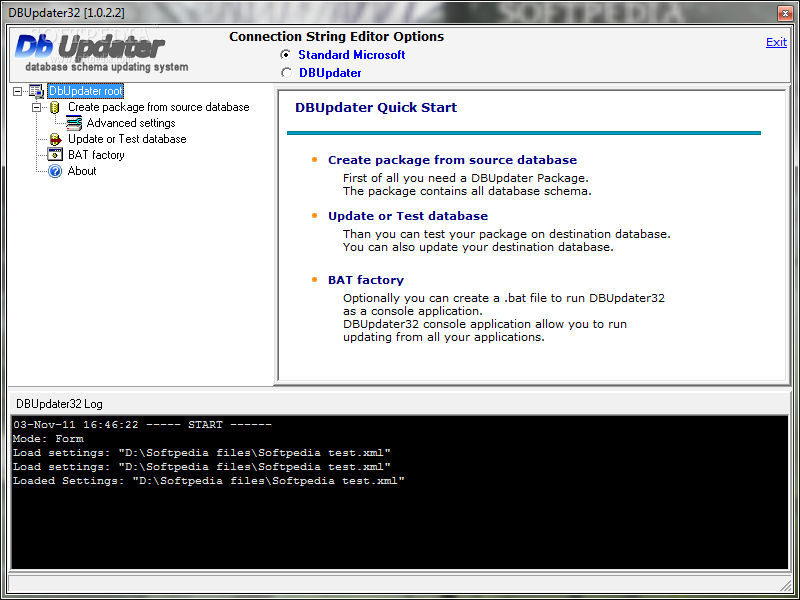Click the Loaded Settings log line
Screen dimensions: 800x600
tap(209, 481)
